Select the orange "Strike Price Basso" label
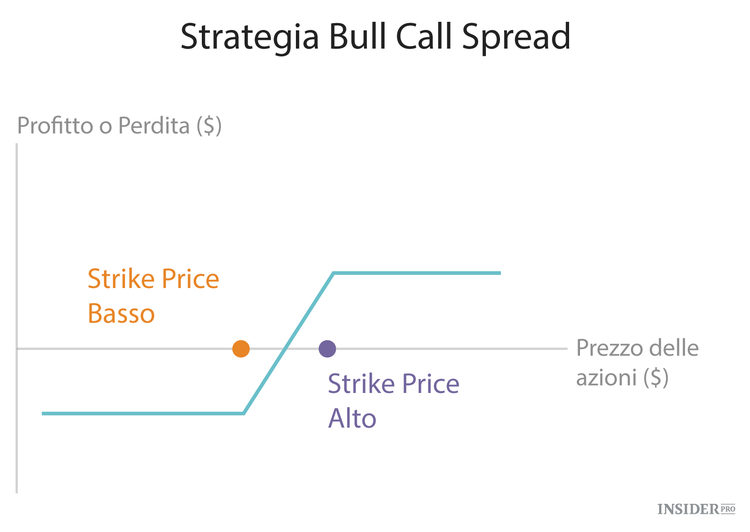750x532 pixels. click(x=152, y=295)
